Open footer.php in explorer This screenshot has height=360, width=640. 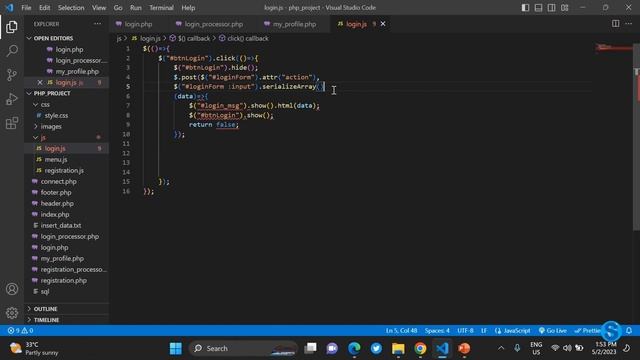56,193
